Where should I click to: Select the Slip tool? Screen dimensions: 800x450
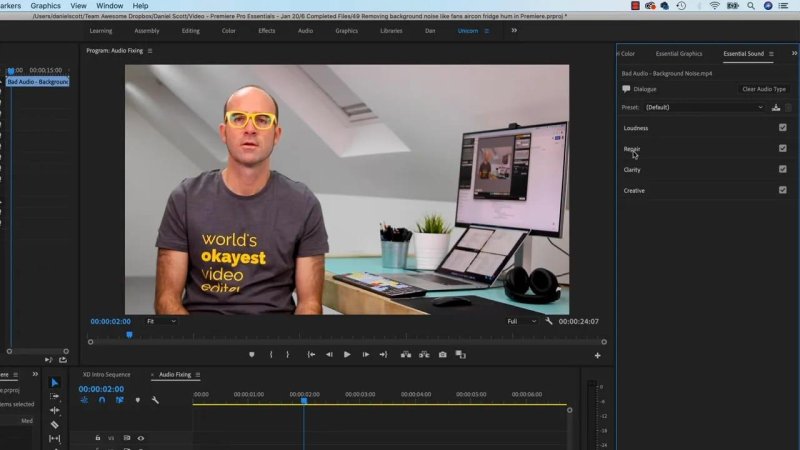pyautogui.click(x=55, y=438)
